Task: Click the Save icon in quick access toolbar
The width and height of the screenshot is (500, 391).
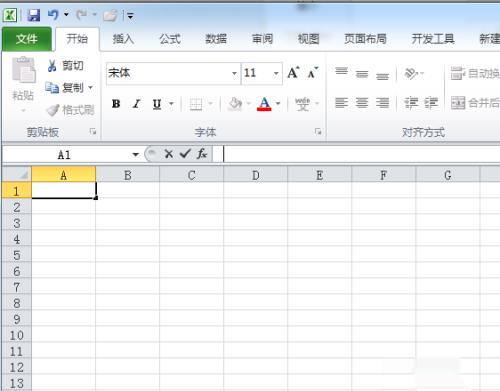Action: click(34, 15)
